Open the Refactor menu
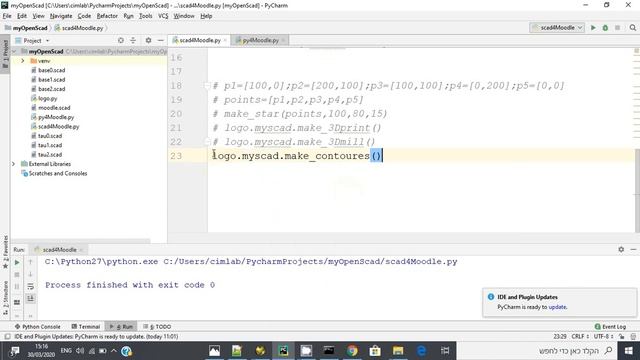Viewport: 640px width, 360px height. pyautogui.click(x=107, y=16)
